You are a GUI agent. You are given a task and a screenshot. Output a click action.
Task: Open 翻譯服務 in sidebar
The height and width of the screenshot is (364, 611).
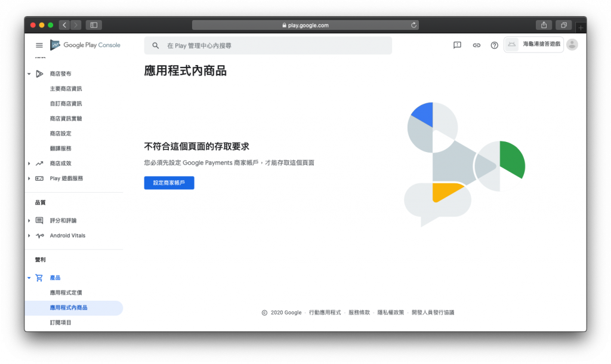point(60,149)
